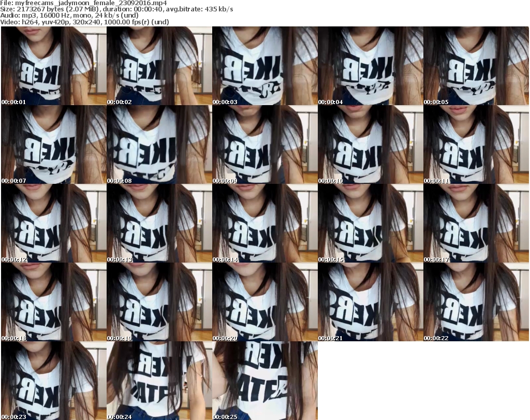Click the still stamped 00:00:22
The width and height of the screenshot is (530, 420).
click(x=476, y=302)
